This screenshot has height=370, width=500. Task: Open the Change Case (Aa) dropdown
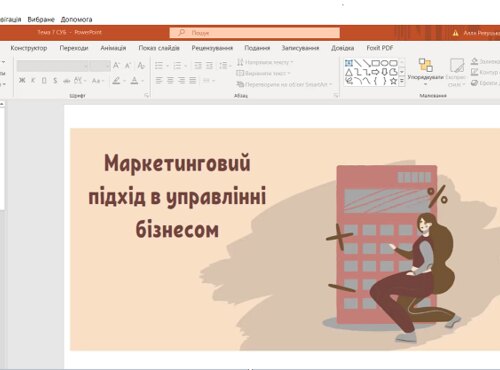point(98,80)
